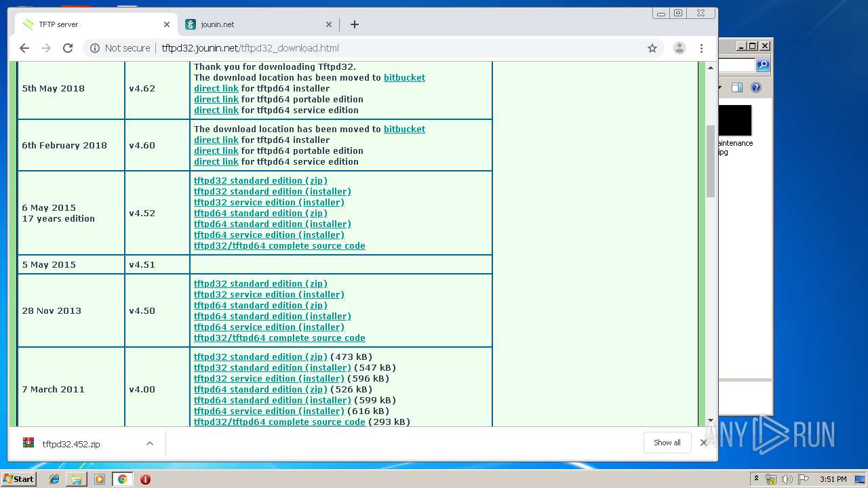The image size is (868, 488).
Task: Click the browser forward arrow
Action: coord(46,48)
